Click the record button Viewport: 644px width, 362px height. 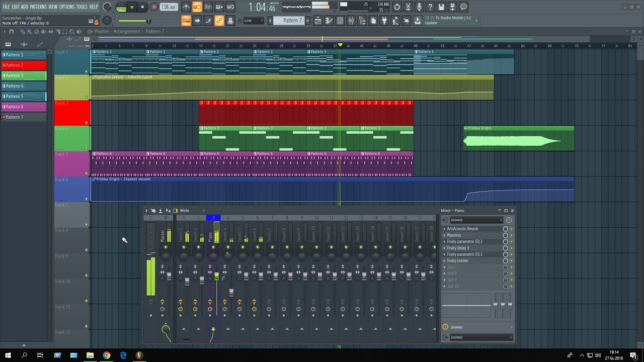[x=154, y=7]
